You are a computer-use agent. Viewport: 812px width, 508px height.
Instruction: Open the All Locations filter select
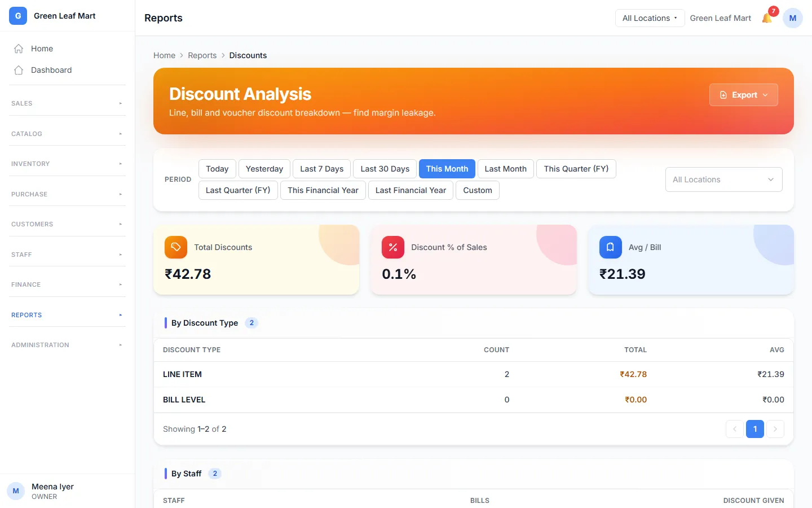[x=724, y=179]
